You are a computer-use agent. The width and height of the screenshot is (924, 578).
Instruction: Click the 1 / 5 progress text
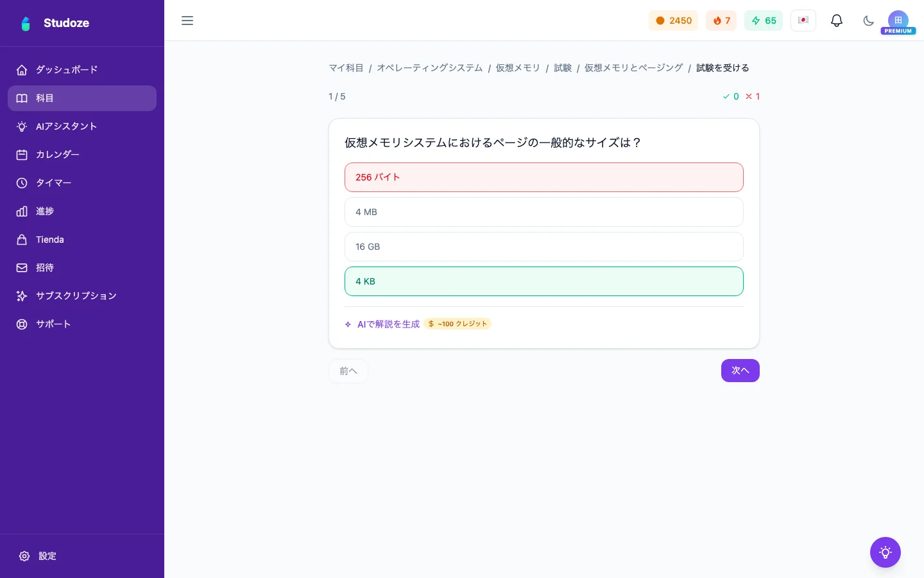(337, 96)
